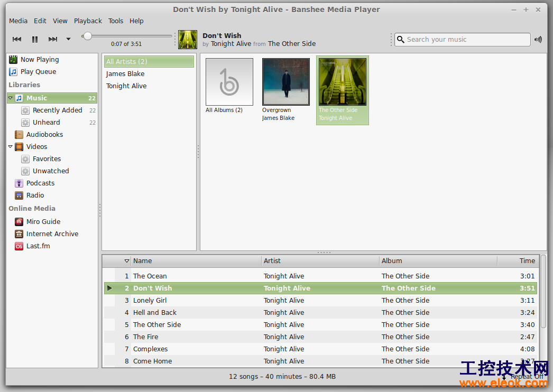Select the track Hell and Back

coord(320,313)
